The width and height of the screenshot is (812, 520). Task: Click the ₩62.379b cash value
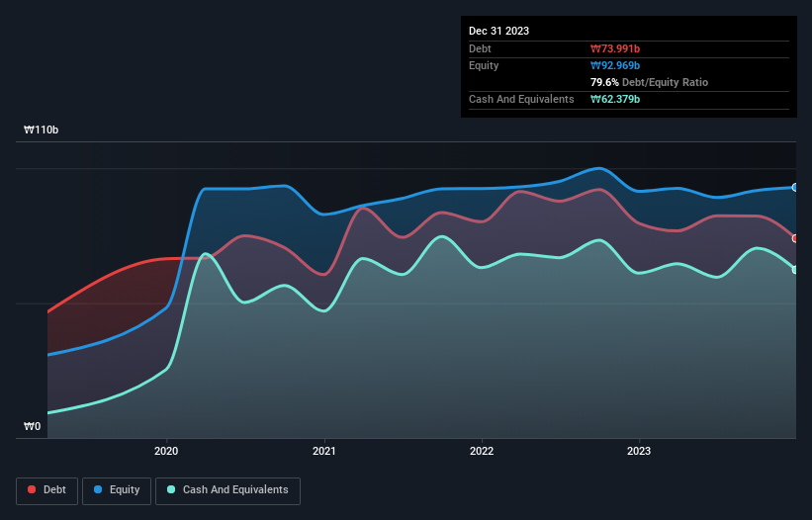pos(615,99)
